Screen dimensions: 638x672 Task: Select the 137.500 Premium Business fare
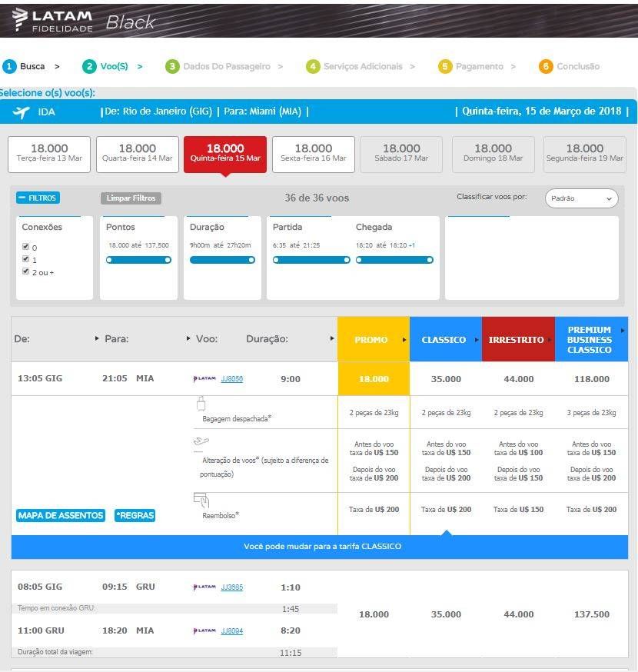[592, 614]
